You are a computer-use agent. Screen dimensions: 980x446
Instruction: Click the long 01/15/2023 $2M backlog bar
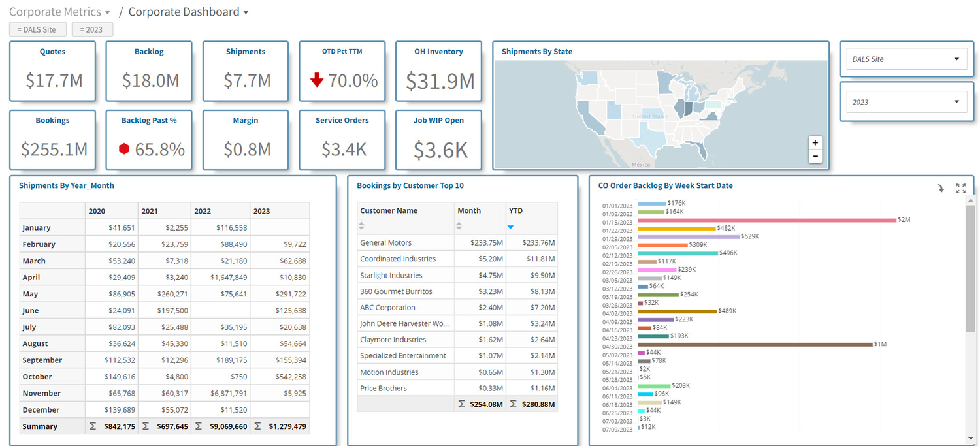click(766, 220)
